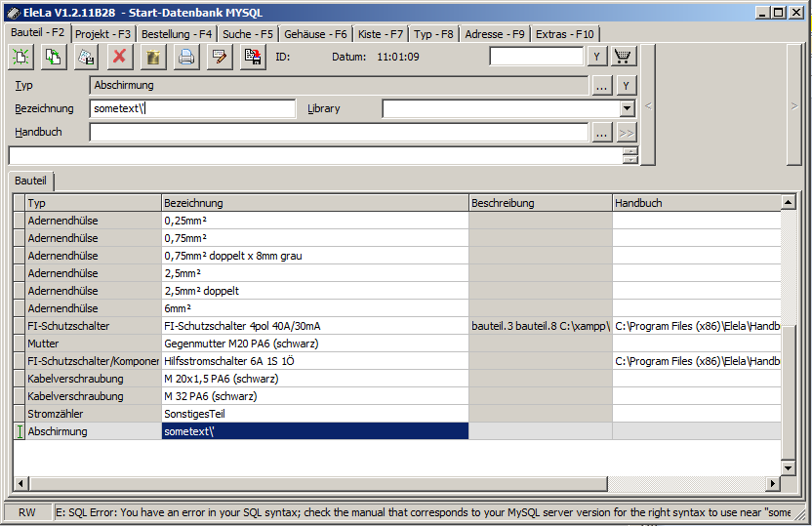Click the Handbuch input field
The width and height of the screenshot is (812, 526).
click(338, 133)
